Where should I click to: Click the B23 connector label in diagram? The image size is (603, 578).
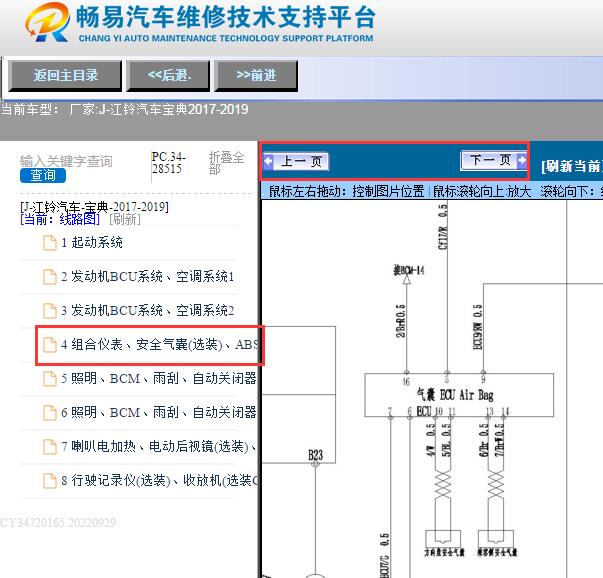point(315,455)
